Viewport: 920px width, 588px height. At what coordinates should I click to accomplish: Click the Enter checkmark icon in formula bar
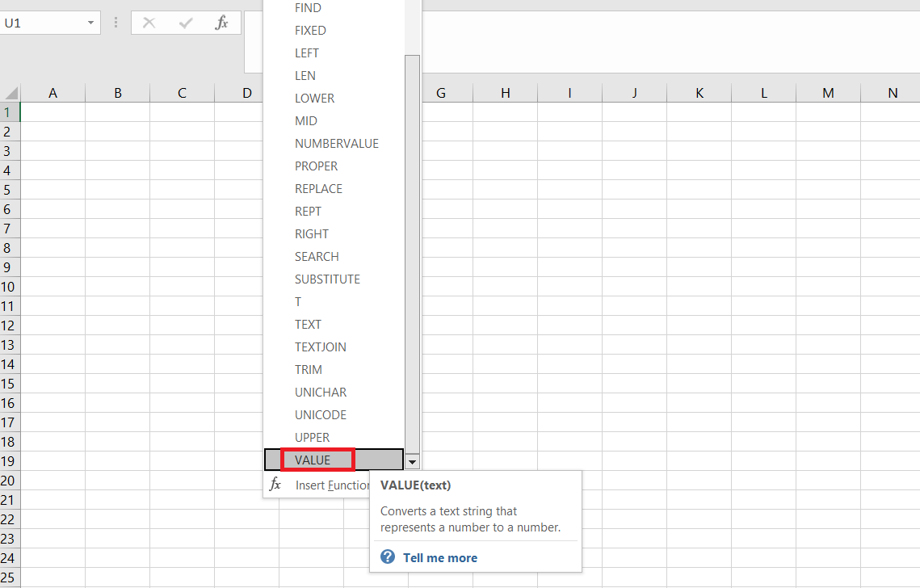[184, 23]
